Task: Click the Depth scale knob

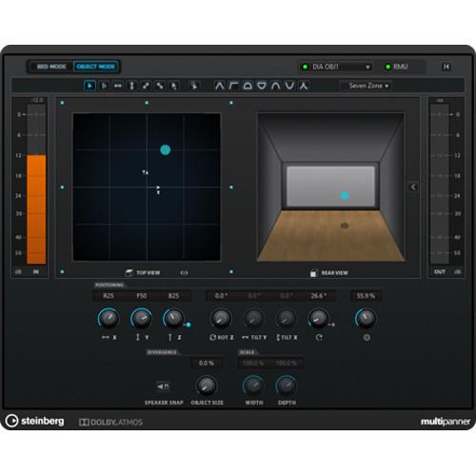Action: (287, 386)
